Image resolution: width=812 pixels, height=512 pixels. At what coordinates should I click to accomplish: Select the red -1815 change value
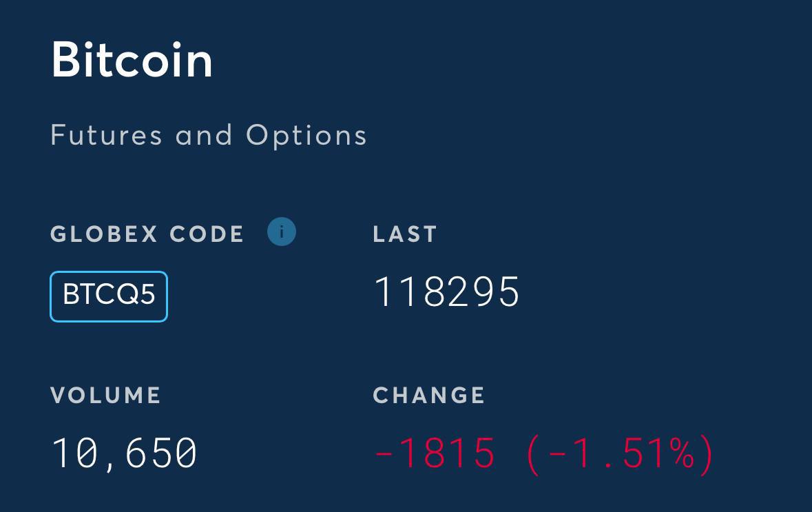[x=435, y=453]
